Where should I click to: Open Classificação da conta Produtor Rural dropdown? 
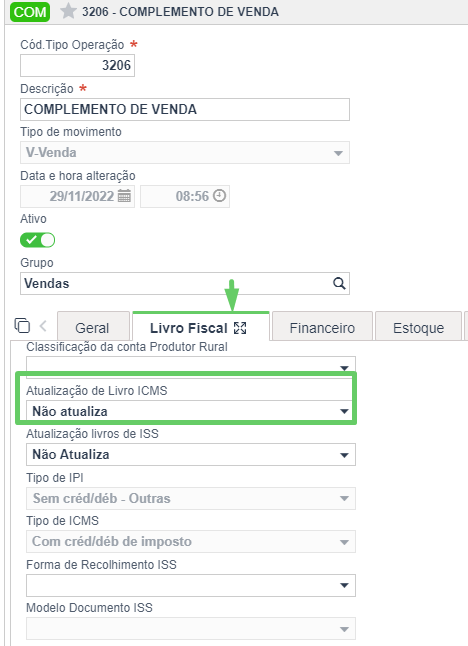coord(191,365)
